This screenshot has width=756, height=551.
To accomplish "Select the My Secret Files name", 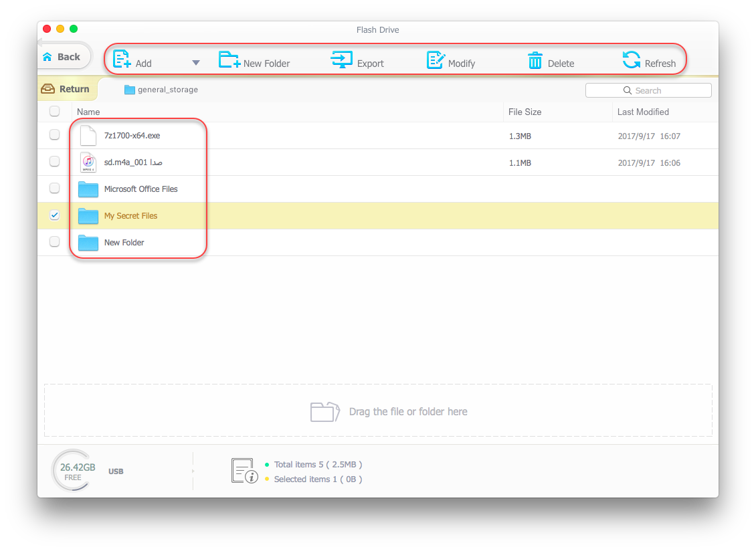I will tap(130, 216).
